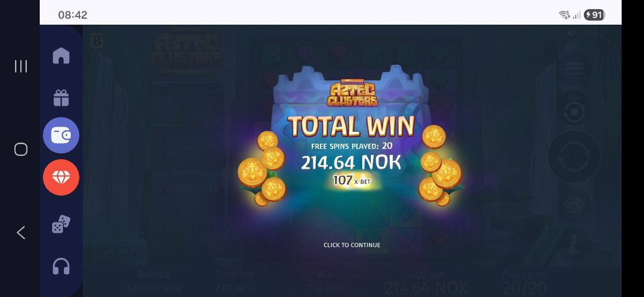Viewport: 644px width, 297px height.
Task: Open the Android recent apps button
Action: (x=21, y=66)
